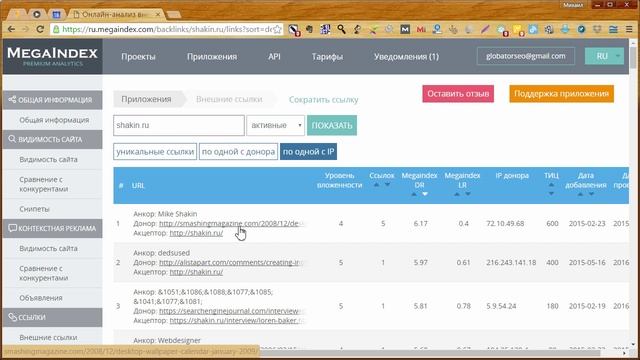Sort Ссылок column ascending arrow
The width and height of the screenshot is (640, 360).
click(376, 185)
